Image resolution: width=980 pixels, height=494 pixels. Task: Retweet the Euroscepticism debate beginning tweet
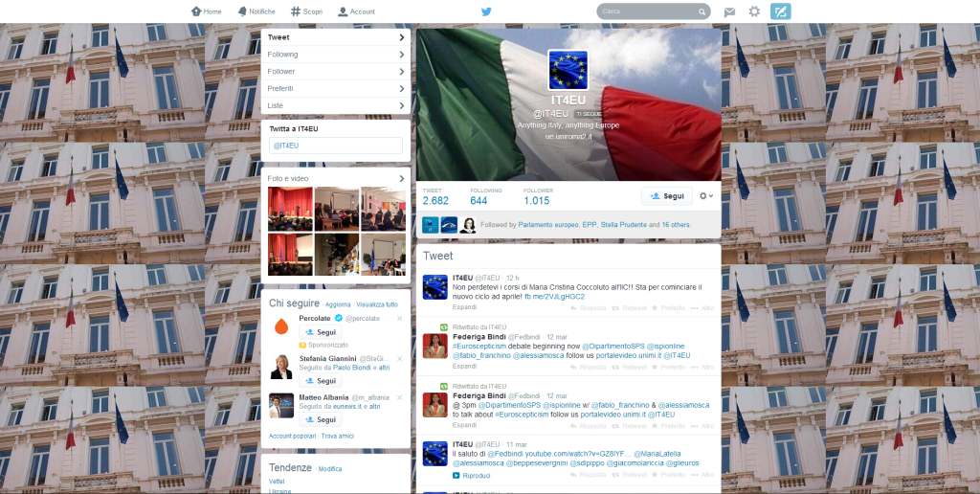(x=629, y=367)
